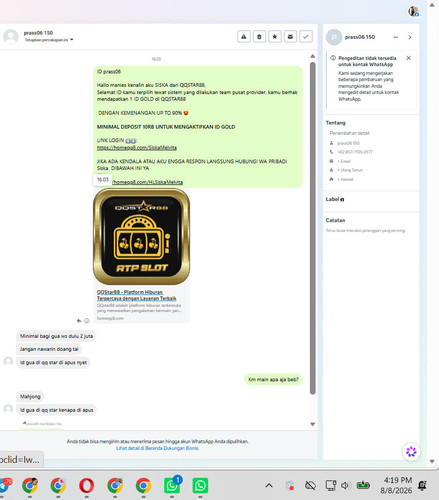Add an email via + Email
Image resolution: width=439 pixels, height=500 pixels.
pos(344,161)
